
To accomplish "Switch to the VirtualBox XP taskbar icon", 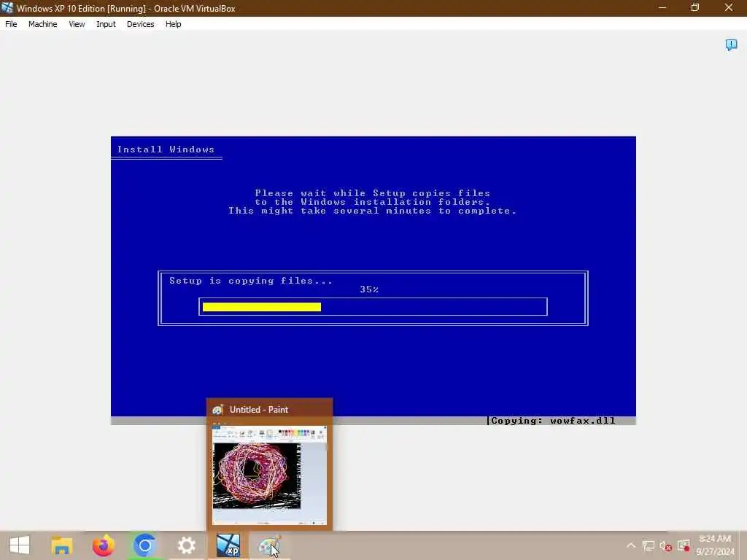I will (x=228, y=545).
